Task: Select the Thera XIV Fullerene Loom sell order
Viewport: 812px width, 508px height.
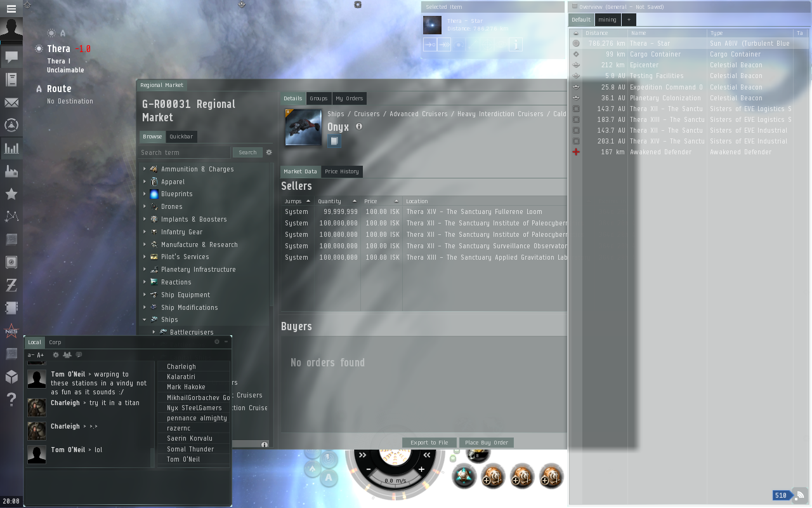Action: (x=424, y=212)
